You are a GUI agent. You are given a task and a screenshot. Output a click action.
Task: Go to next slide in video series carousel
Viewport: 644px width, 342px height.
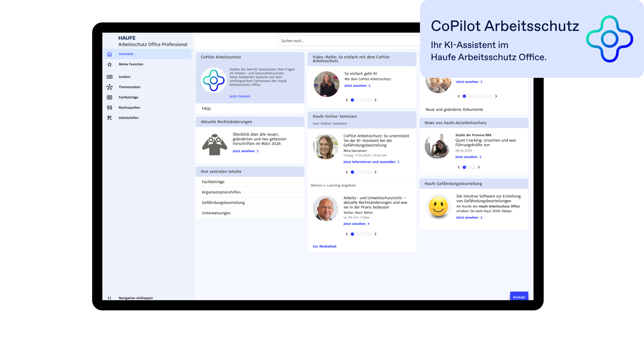[375, 100]
